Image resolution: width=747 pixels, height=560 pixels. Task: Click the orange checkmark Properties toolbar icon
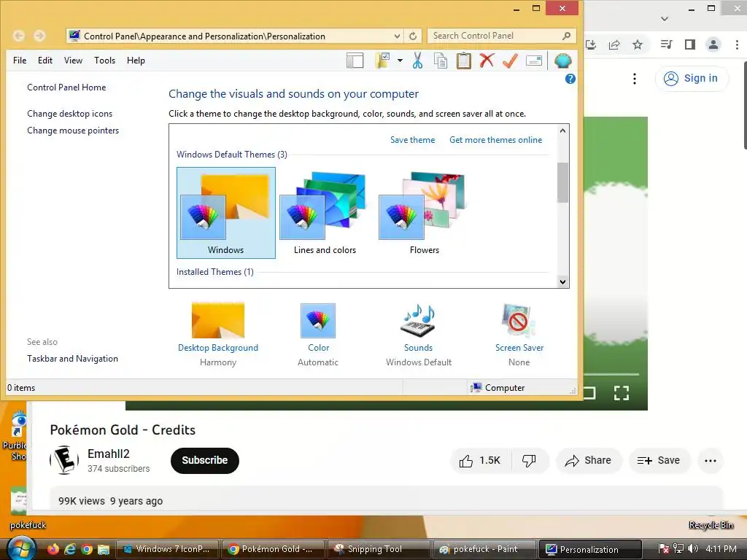tap(510, 61)
